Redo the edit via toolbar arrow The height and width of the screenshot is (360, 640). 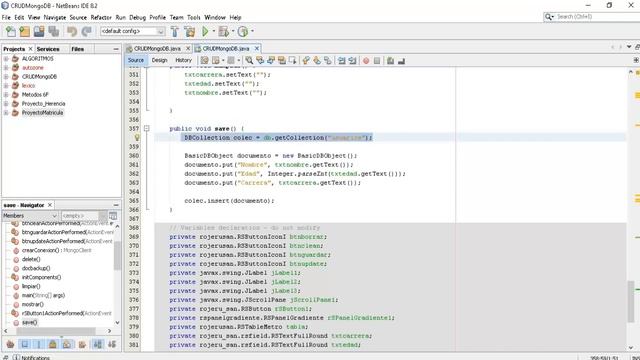click(x=87, y=31)
